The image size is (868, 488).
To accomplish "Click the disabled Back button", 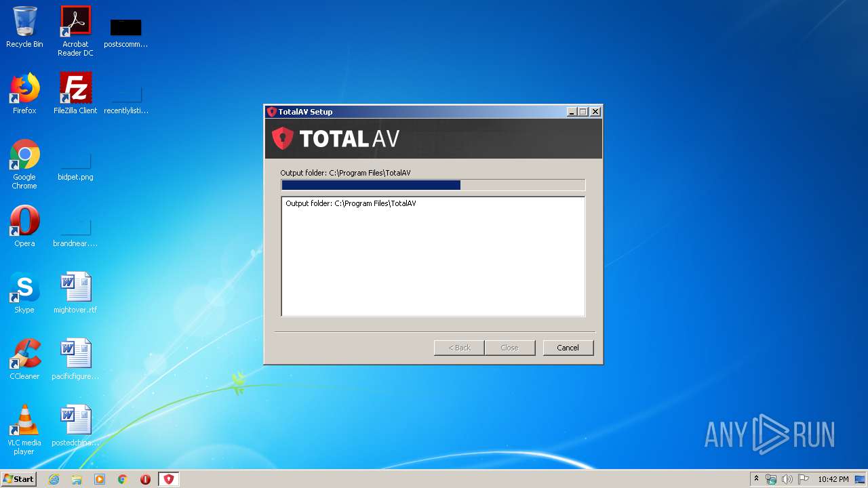I will click(459, 348).
